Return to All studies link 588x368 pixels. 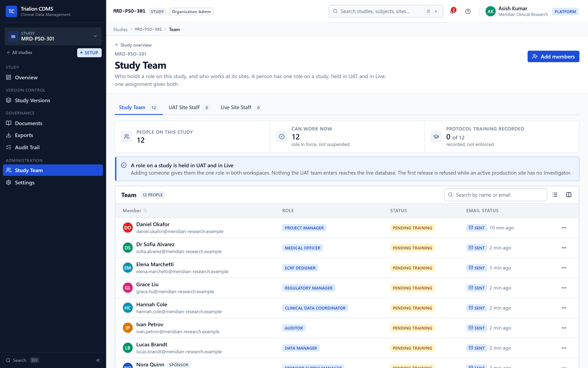click(20, 52)
